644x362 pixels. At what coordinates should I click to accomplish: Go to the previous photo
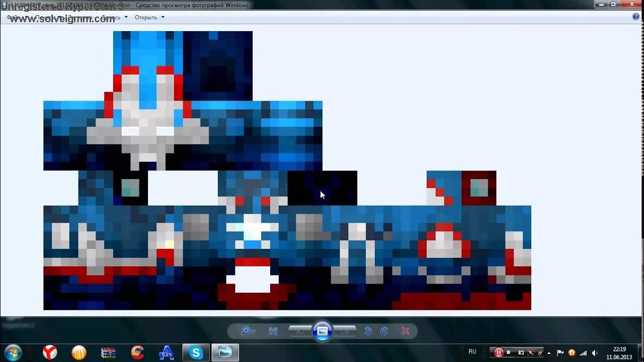(x=299, y=331)
